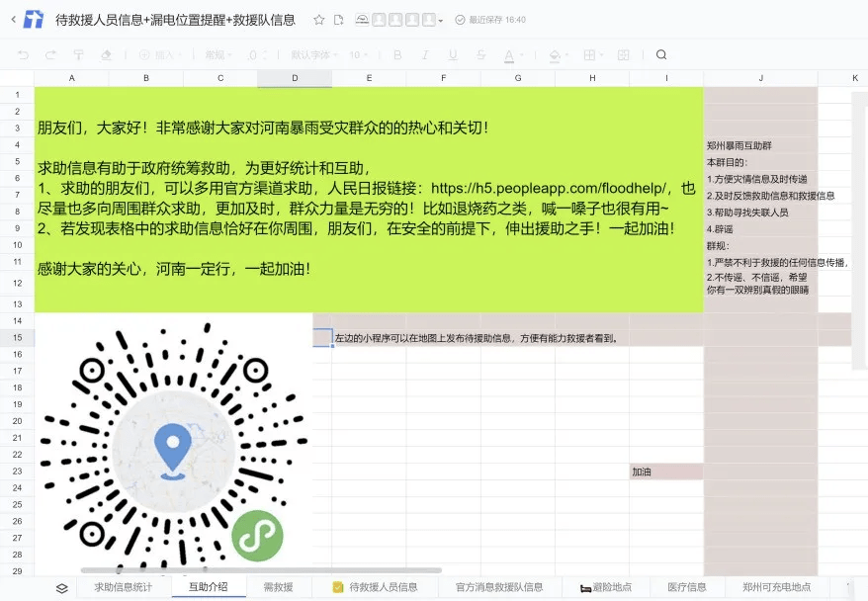The width and height of the screenshot is (868, 601).
Task: Switch to the 郑州可充电地点 sheet tab
Action: point(777,587)
